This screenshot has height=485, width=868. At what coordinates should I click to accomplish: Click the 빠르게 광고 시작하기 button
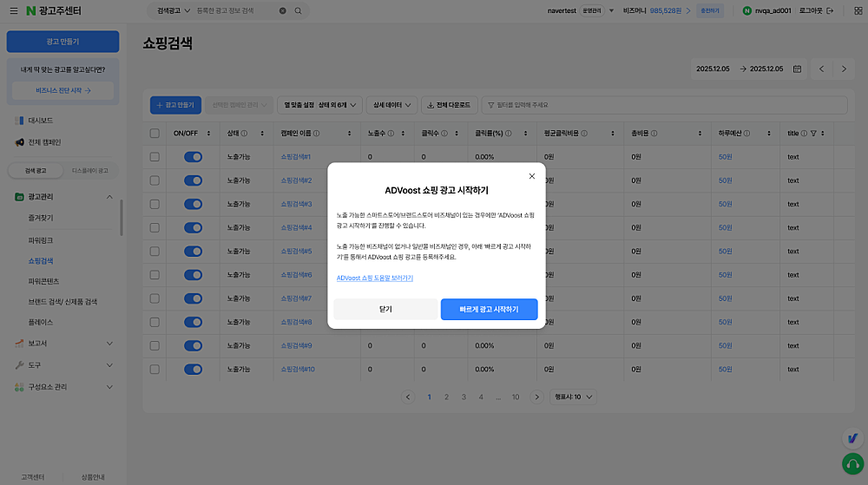coord(490,309)
